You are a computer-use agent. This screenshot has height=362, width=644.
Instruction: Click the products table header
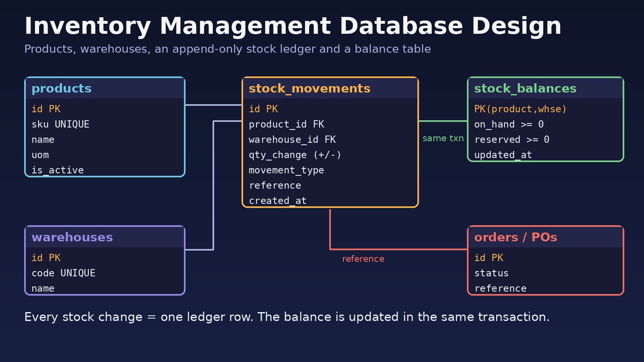105,88
